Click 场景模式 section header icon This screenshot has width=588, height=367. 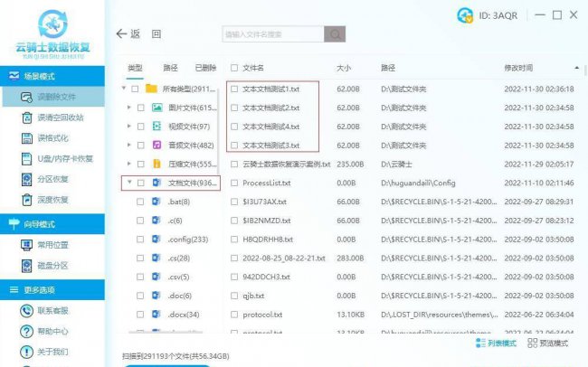pos(14,76)
